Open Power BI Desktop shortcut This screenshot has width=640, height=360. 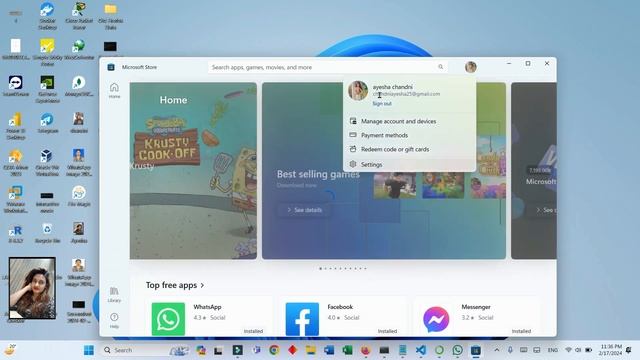pyautogui.click(x=16, y=127)
